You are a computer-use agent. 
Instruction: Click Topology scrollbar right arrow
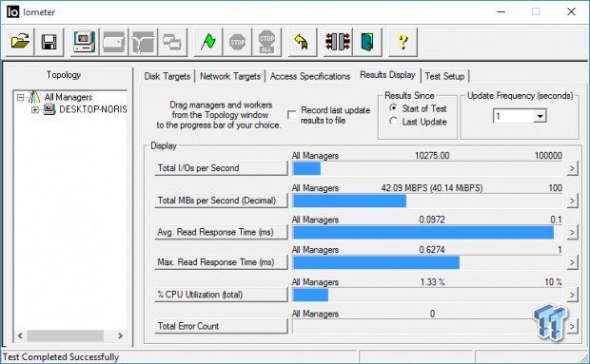pos(121,335)
